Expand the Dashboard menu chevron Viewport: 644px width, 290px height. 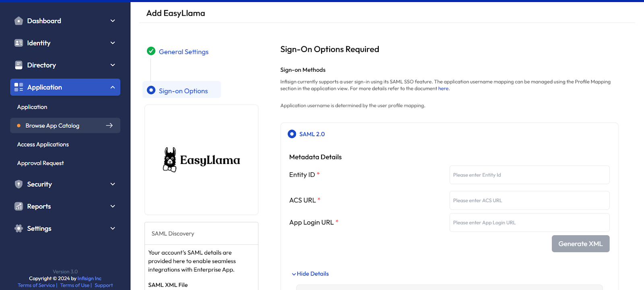pos(113,21)
